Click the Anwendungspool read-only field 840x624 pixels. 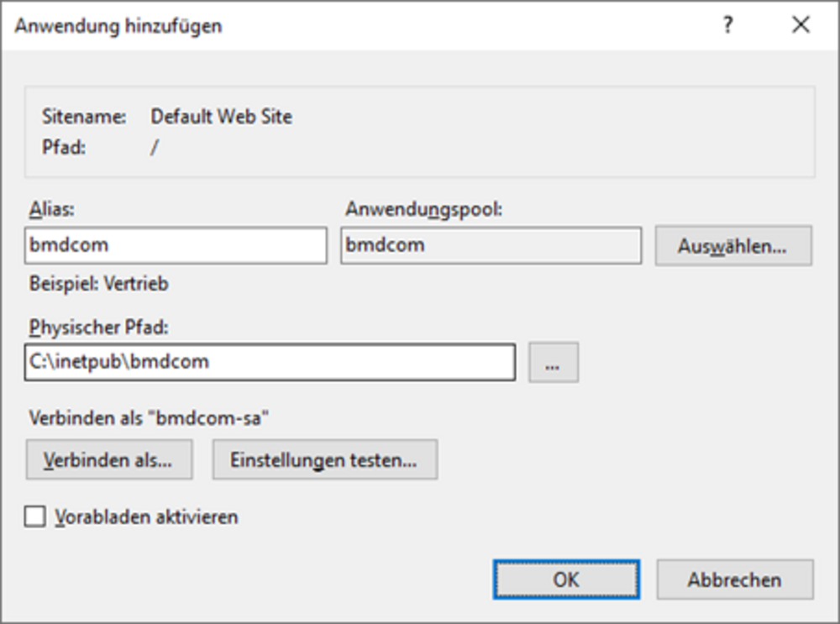click(491, 246)
